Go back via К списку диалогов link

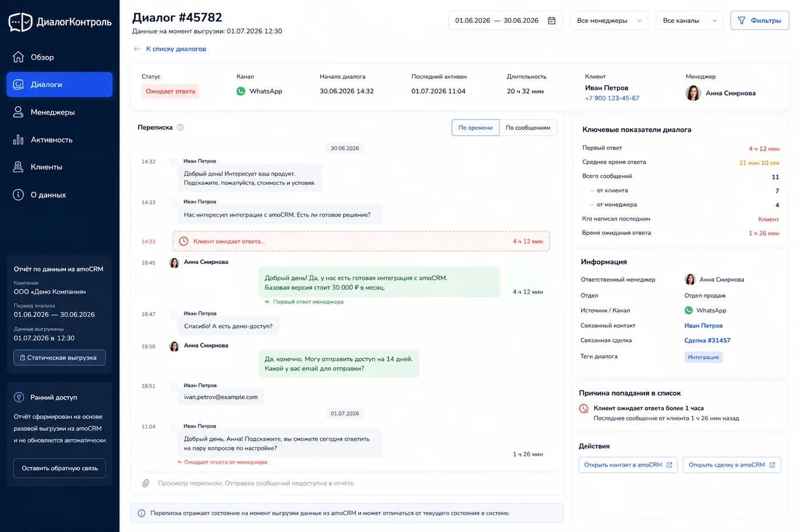(x=176, y=49)
